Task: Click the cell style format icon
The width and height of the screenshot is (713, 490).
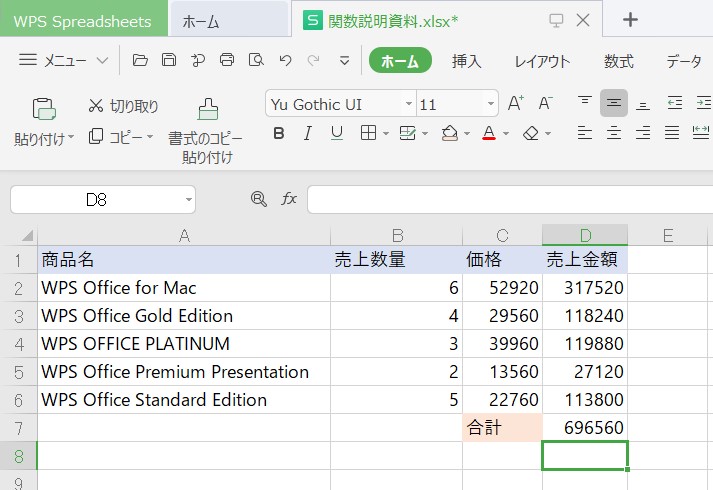Action: pyautogui.click(x=407, y=133)
